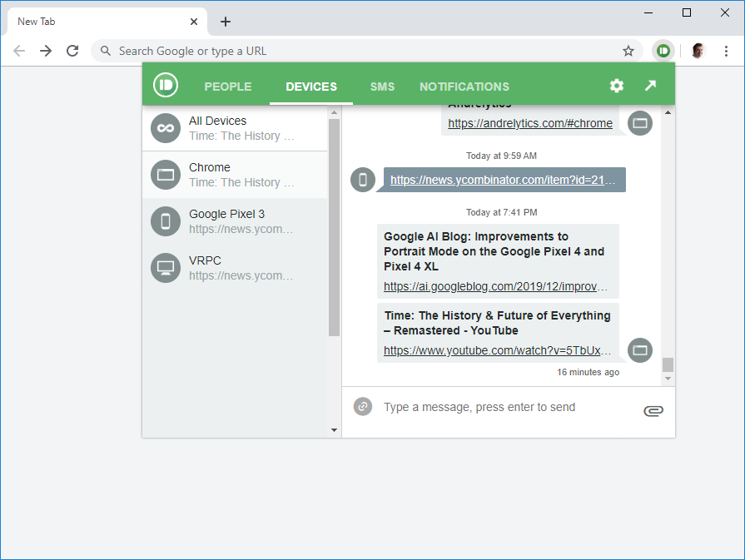Click the push history scroll-up arrow

(668, 112)
